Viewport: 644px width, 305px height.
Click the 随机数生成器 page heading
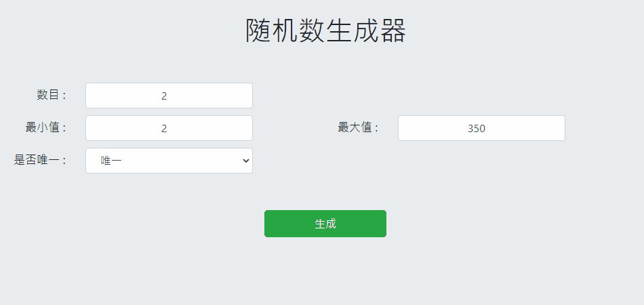coord(325,31)
